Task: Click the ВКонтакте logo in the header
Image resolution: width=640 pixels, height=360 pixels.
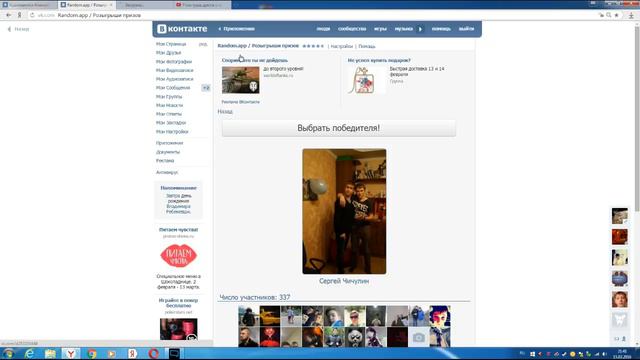Action: pos(182,29)
